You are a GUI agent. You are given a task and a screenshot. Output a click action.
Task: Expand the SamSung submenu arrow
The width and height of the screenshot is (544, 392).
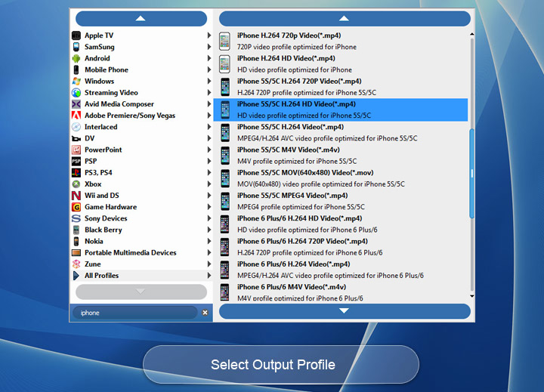(209, 47)
